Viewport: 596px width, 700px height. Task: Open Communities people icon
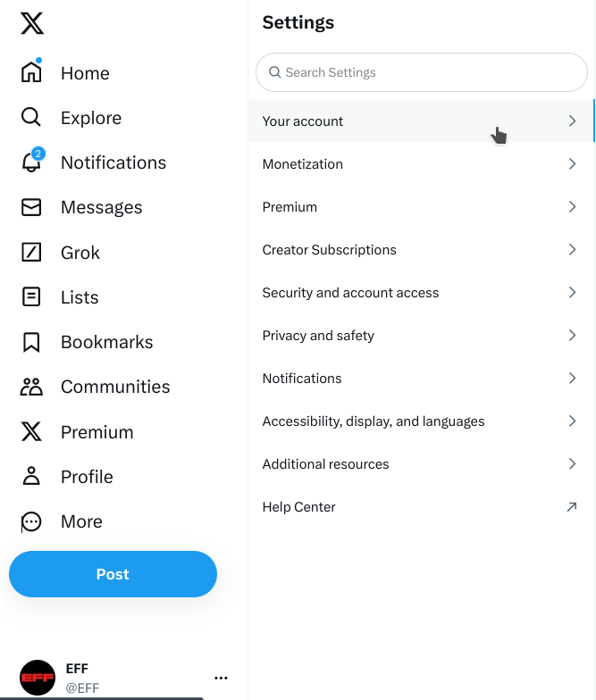[x=31, y=387]
